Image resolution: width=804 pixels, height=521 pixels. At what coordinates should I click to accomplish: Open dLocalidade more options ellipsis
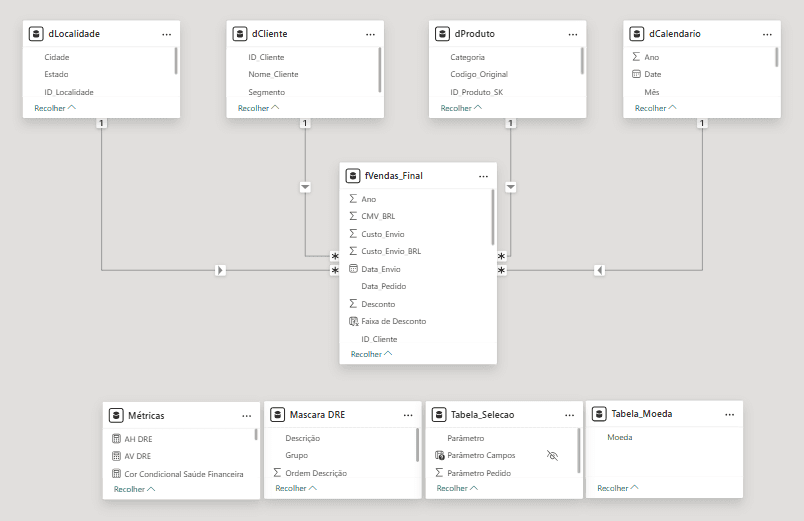tap(167, 34)
